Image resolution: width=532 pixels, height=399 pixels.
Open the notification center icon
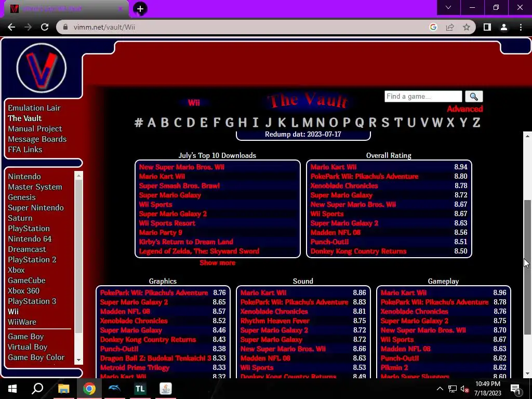click(x=515, y=389)
